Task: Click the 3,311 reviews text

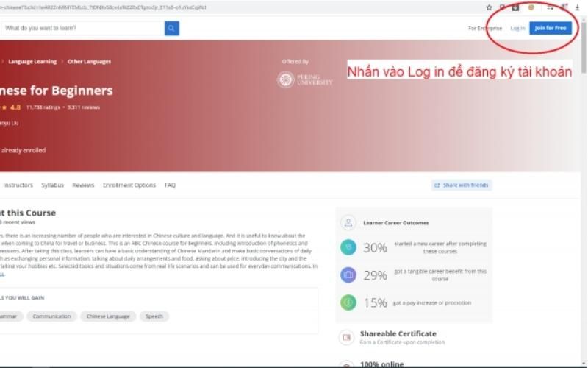Action: (84, 107)
